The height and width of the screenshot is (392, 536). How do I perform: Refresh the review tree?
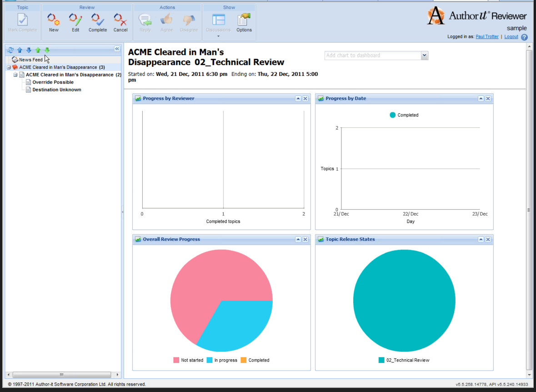point(10,50)
